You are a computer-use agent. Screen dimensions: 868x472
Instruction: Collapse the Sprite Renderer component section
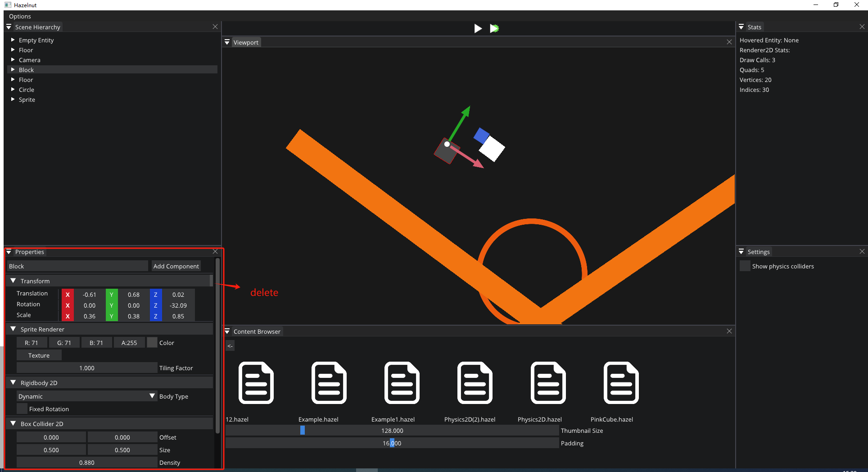[x=13, y=329]
